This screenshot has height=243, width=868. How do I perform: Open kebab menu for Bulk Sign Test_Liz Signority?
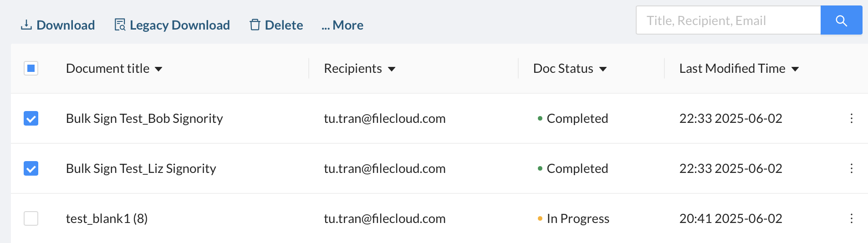coord(851,168)
